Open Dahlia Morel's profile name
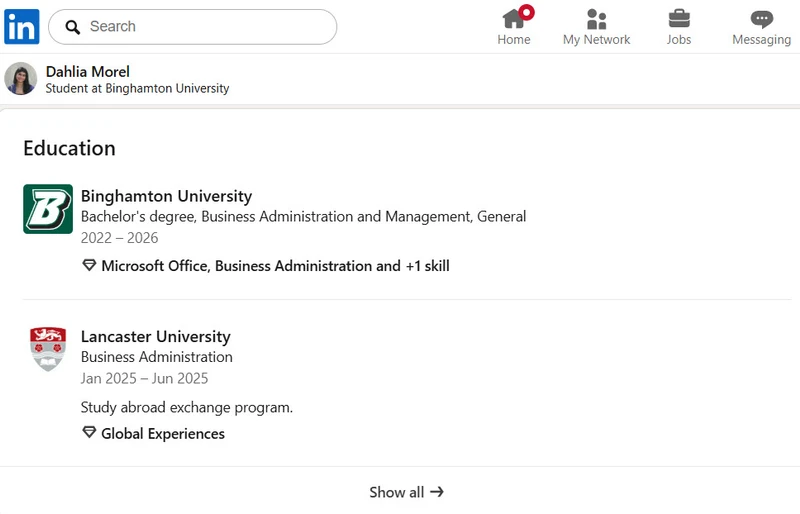The width and height of the screenshot is (800, 514). tap(88, 71)
